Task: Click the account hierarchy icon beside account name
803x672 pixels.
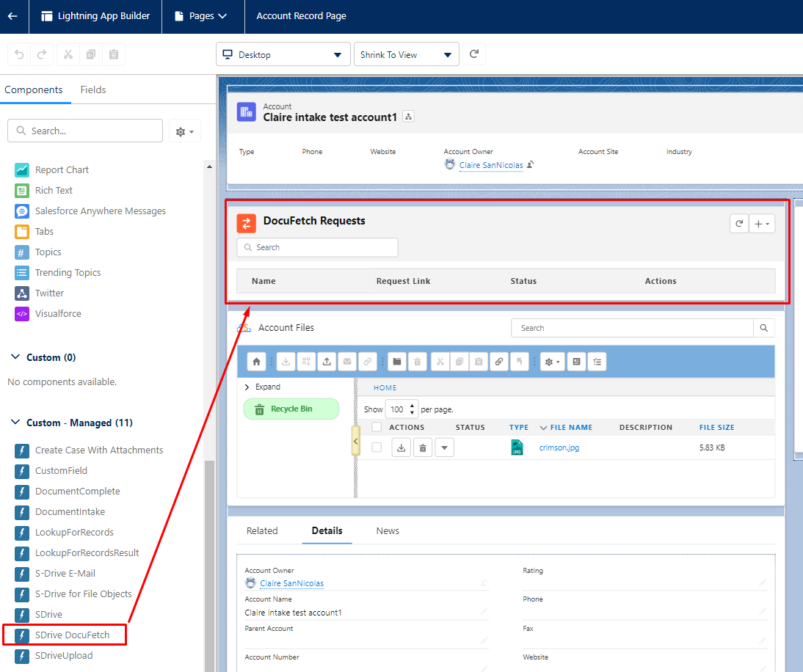Action: pos(409,117)
